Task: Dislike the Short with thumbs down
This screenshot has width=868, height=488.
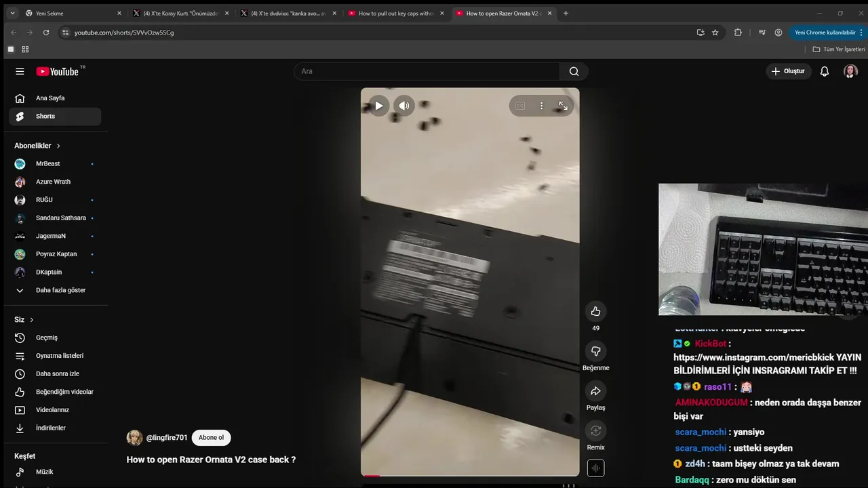Action: point(595,351)
